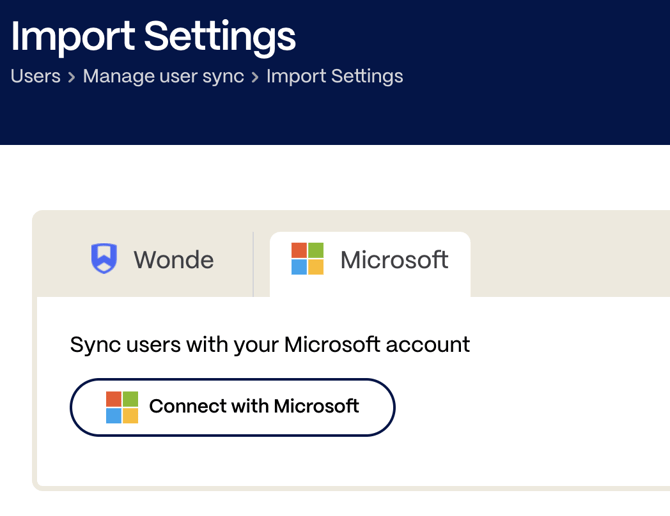Click Import Settings breadcrumb item
This screenshot has height=516, width=670.
pos(335,76)
